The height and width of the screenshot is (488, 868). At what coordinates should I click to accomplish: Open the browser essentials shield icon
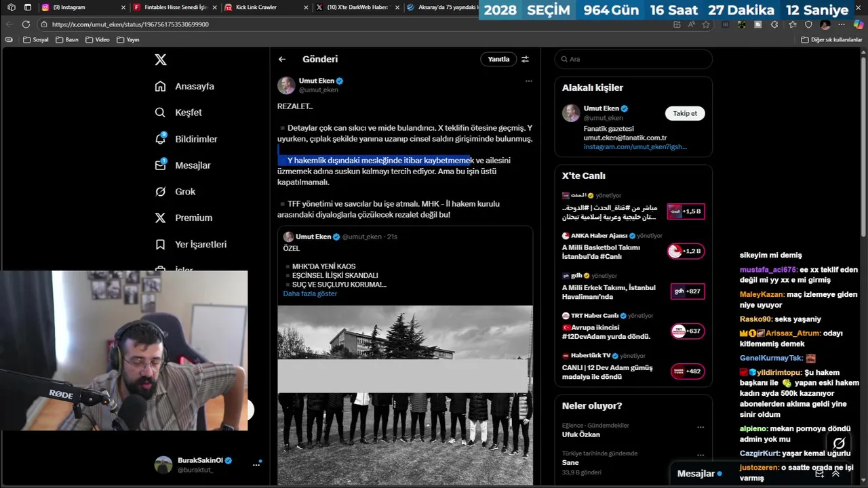pos(808,24)
